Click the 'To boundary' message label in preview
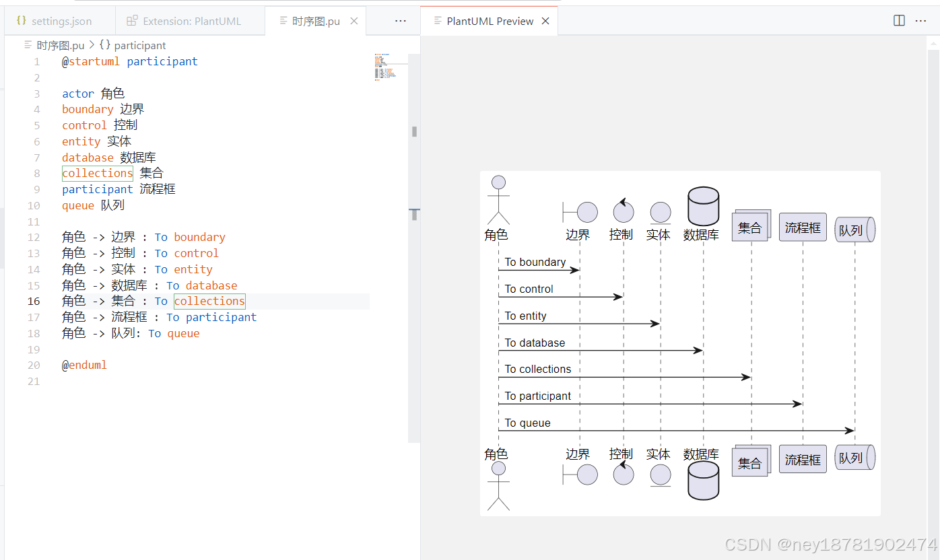 coord(535,262)
